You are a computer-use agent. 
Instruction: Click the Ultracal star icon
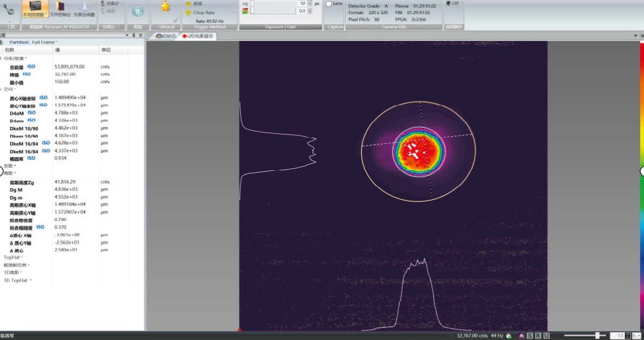[165, 7]
